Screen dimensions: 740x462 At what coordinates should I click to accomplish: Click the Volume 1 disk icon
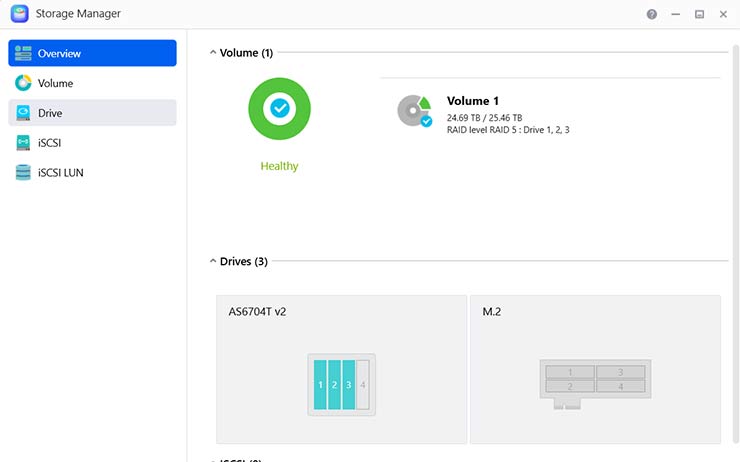click(413, 110)
